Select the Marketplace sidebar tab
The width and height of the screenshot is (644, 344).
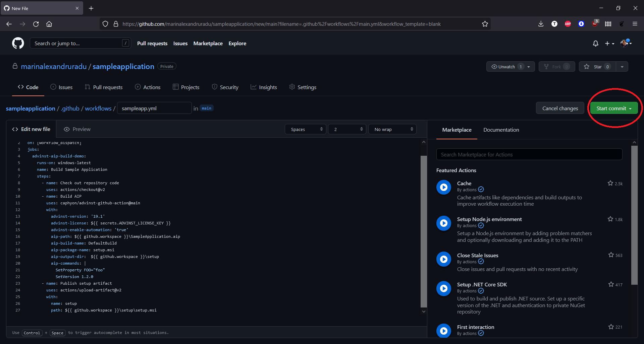point(457,130)
